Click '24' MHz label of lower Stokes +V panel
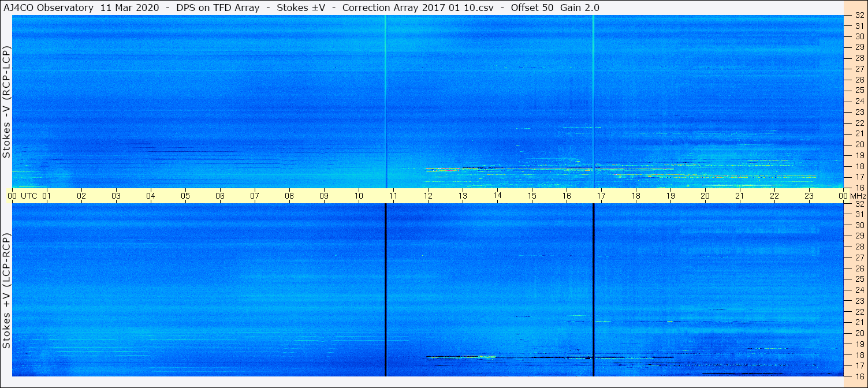Screen dimensions: 868x388 (x=859, y=290)
